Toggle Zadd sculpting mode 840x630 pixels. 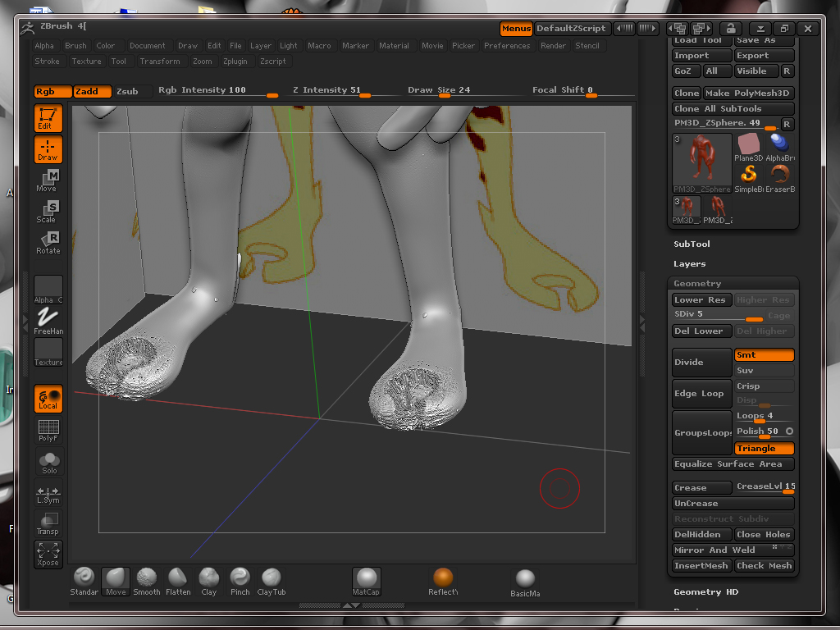click(x=91, y=91)
